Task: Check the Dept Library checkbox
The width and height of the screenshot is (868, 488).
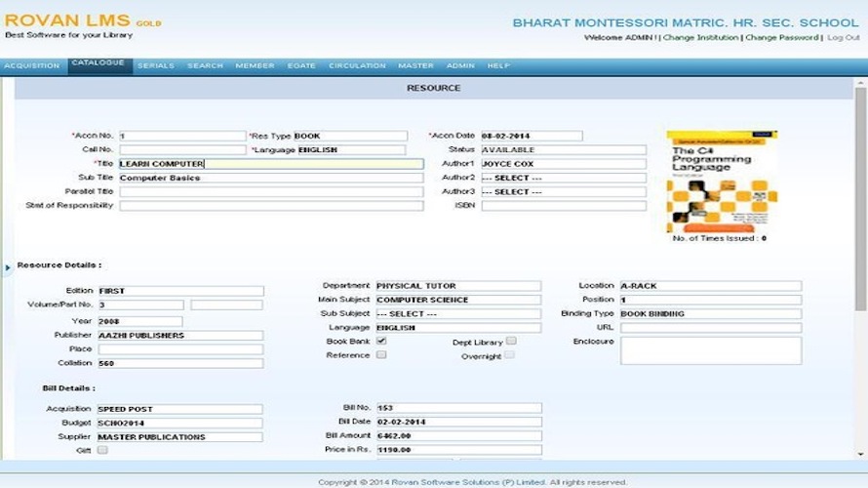Action: click(511, 341)
